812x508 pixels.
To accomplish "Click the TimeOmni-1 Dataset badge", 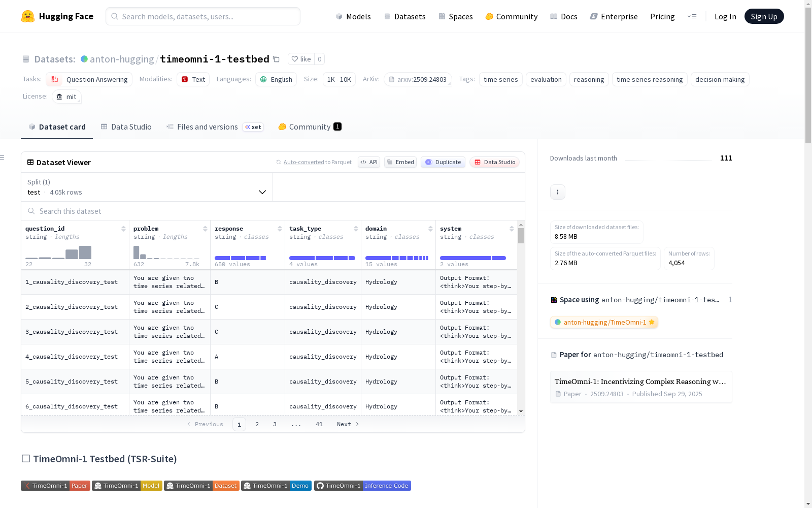I will click(201, 486).
